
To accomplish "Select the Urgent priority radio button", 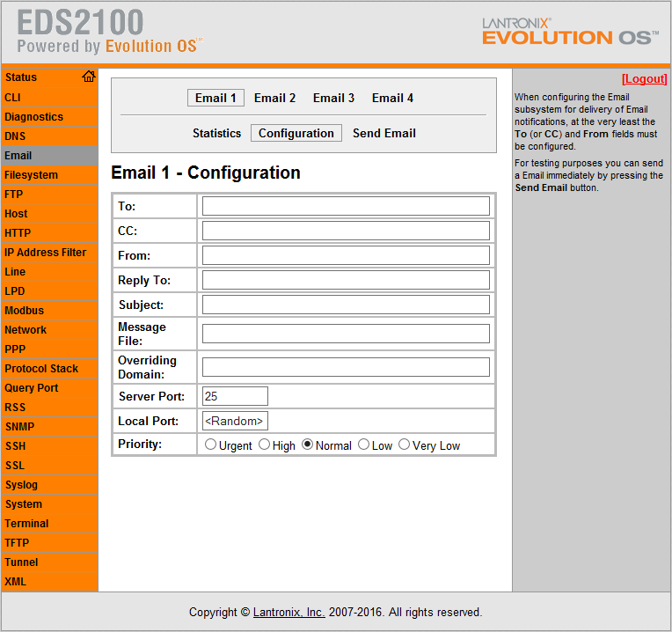I will click(210, 445).
